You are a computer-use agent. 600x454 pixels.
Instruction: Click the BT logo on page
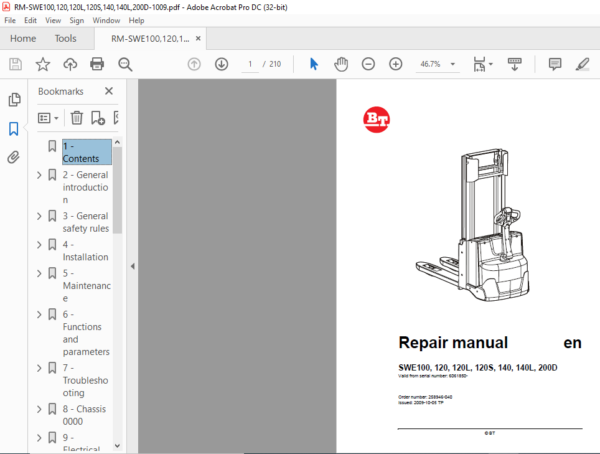(377, 119)
